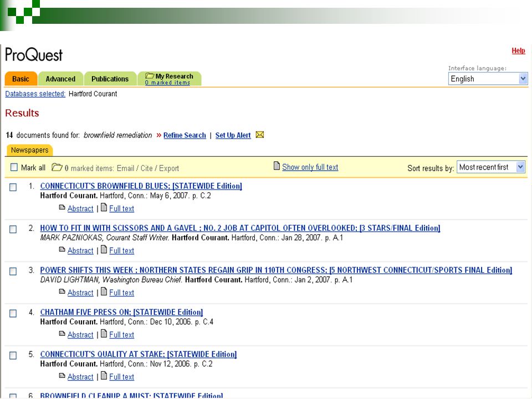The width and height of the screenshot is (532, 399).
Task: Click 'brownfield remediation' search term text
Action: (117, 135)
